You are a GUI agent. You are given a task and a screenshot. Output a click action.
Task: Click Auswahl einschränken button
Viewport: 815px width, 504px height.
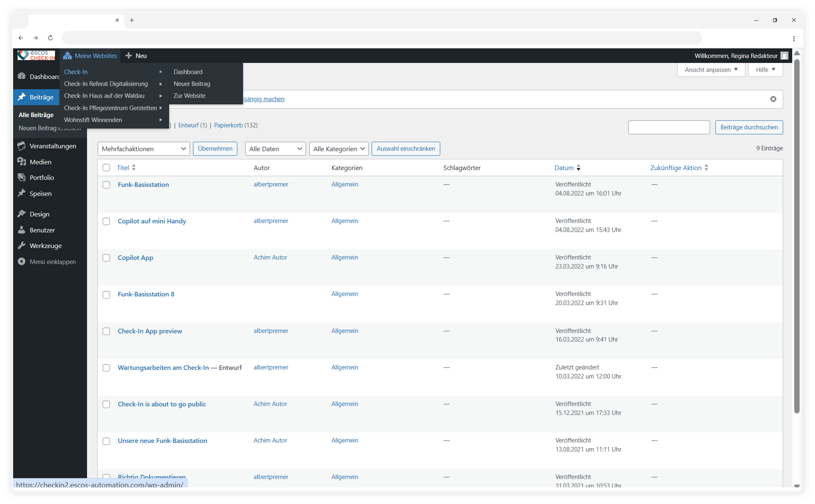[406, 149]
